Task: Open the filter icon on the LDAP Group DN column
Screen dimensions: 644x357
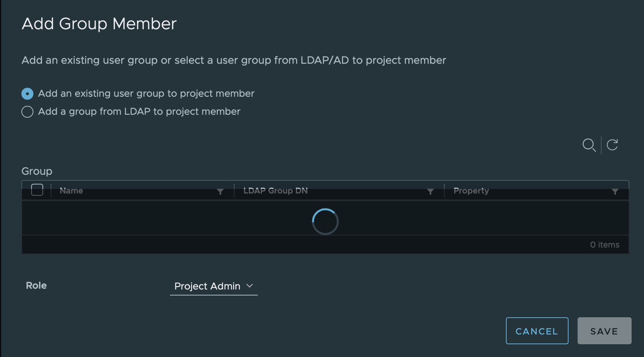Action: [x=430, y=192]
